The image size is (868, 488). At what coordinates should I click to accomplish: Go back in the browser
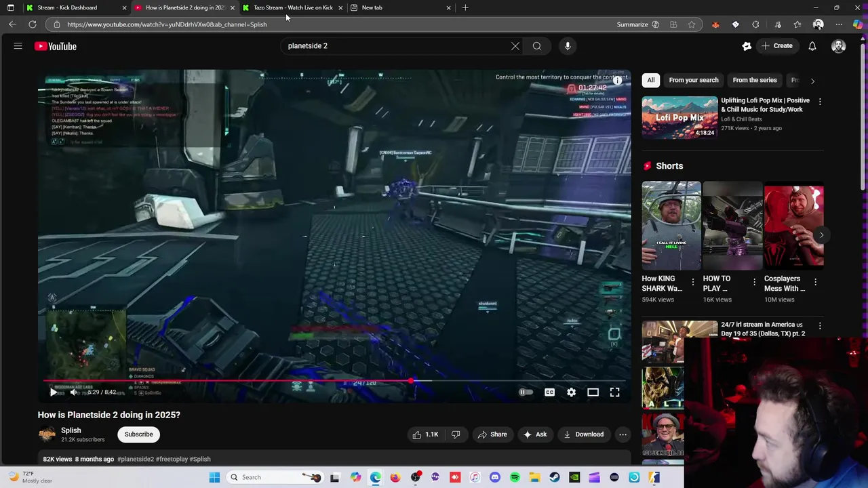tap(12, 24)
